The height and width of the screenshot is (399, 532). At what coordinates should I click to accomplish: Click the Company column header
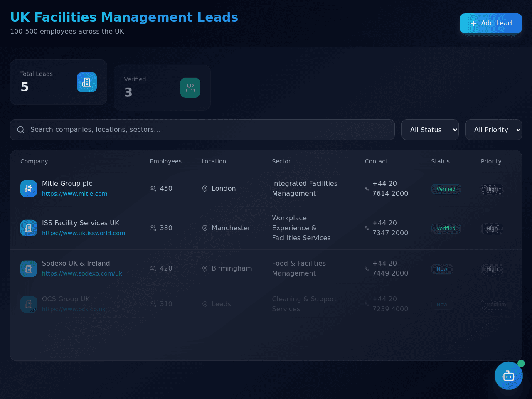pyautogui.click(x=34, y=161)
